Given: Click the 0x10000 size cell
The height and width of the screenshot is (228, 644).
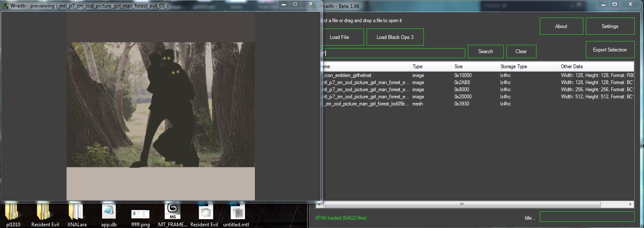Looking at the screenshot, I should 463,75.
